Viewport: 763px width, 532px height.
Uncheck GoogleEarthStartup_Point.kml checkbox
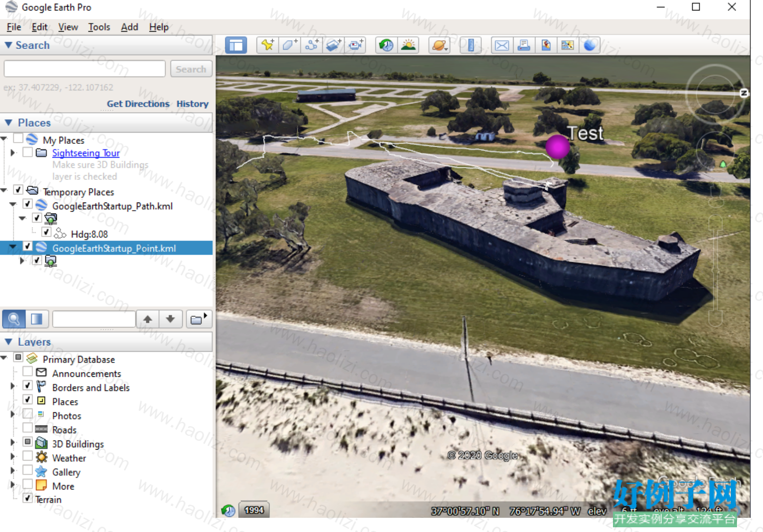pyautogui.click(x=28, y=246)
